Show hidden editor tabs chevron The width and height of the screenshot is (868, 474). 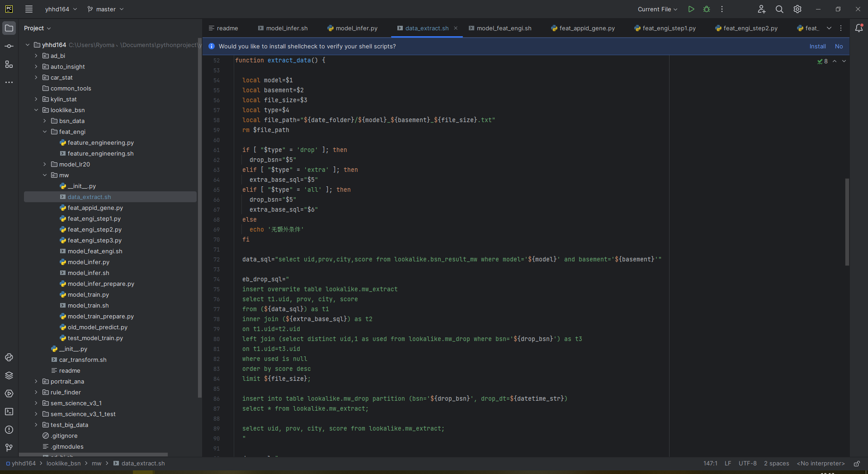829,28
